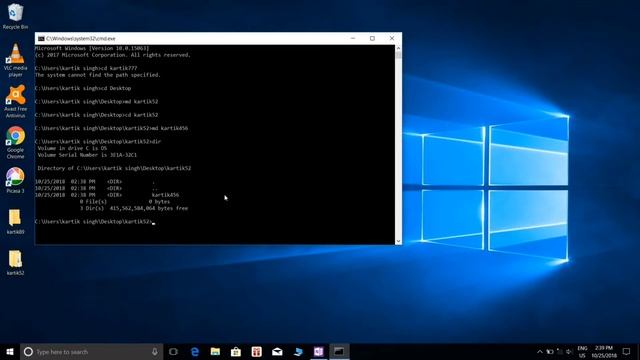Click the microphone icon in taskbar search

[x=155, y=351]
